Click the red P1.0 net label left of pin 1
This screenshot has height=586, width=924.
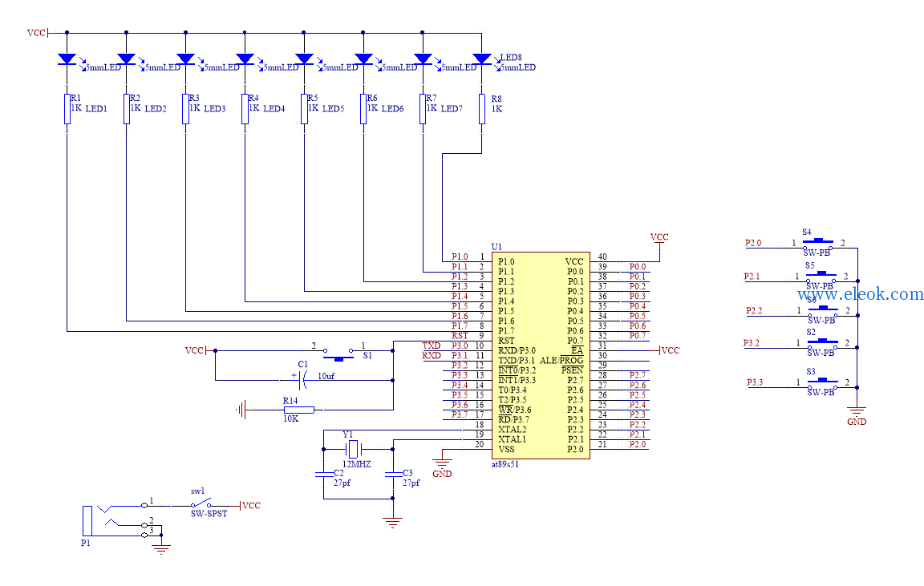(460, 257)
